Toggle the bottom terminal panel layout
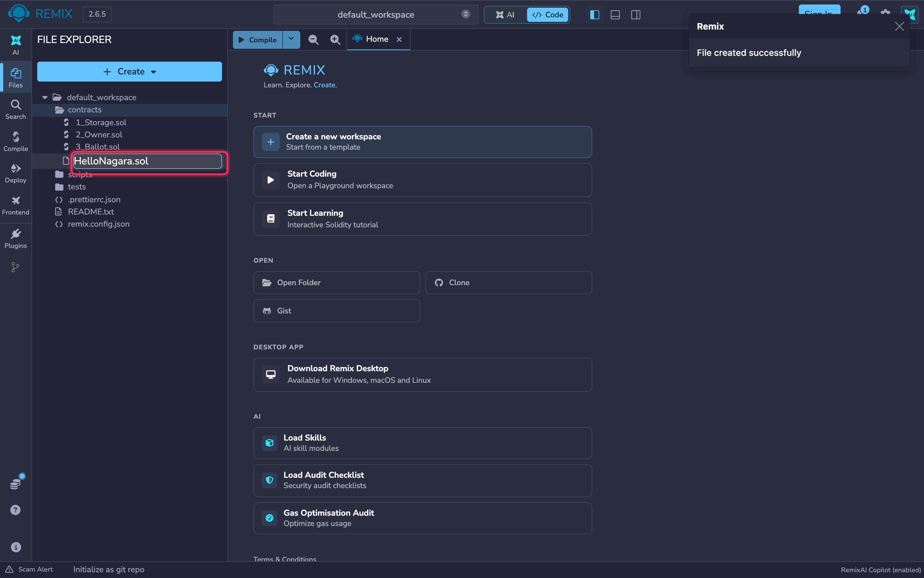 click(615, 14)
